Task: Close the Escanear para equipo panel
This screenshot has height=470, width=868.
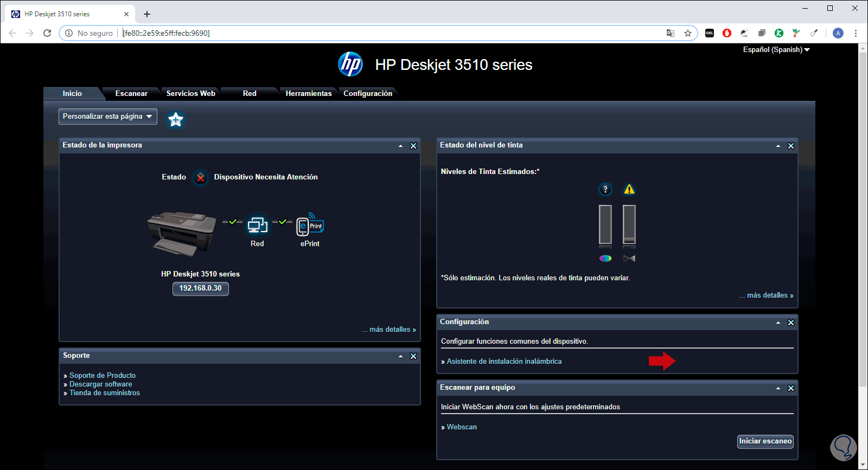Action: point(791,388)
